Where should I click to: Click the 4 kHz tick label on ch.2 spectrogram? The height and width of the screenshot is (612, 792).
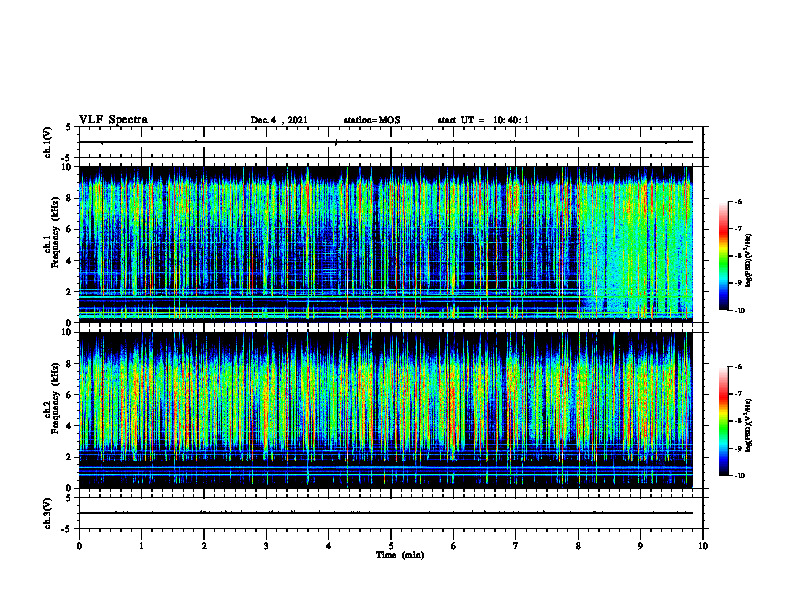[x=70, y=427]
